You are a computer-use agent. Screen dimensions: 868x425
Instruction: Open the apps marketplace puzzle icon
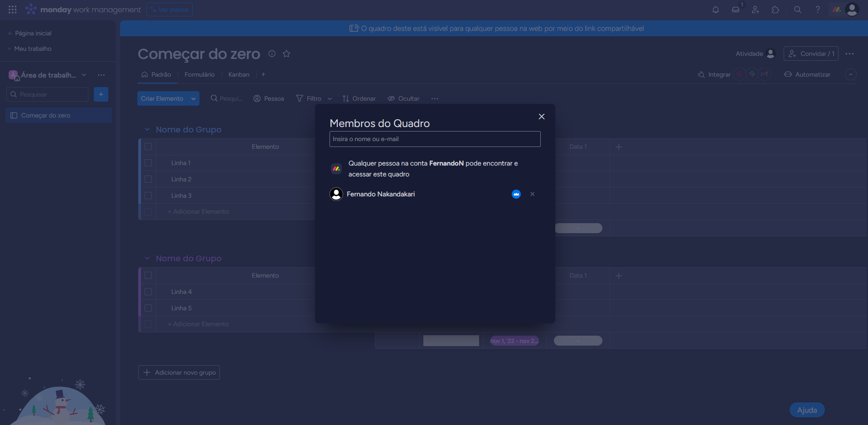(776, 10)
